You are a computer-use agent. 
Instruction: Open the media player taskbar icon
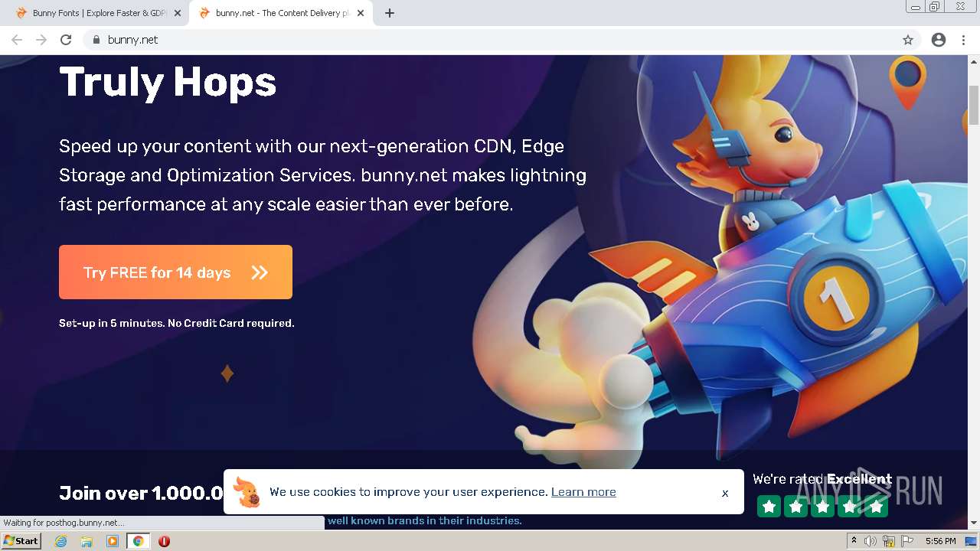[x=113, y=541]
